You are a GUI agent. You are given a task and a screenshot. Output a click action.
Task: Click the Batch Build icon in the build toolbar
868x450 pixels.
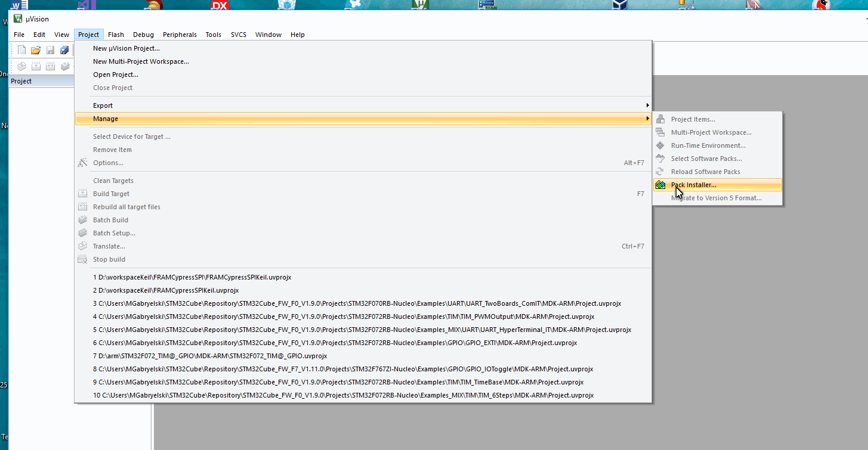click(x=64, y=66)
